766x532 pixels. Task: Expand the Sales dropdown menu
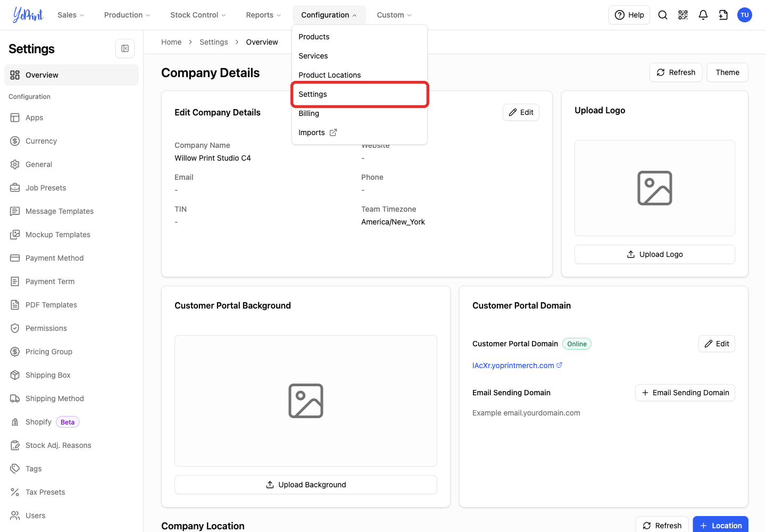click(x=71, y=15)
